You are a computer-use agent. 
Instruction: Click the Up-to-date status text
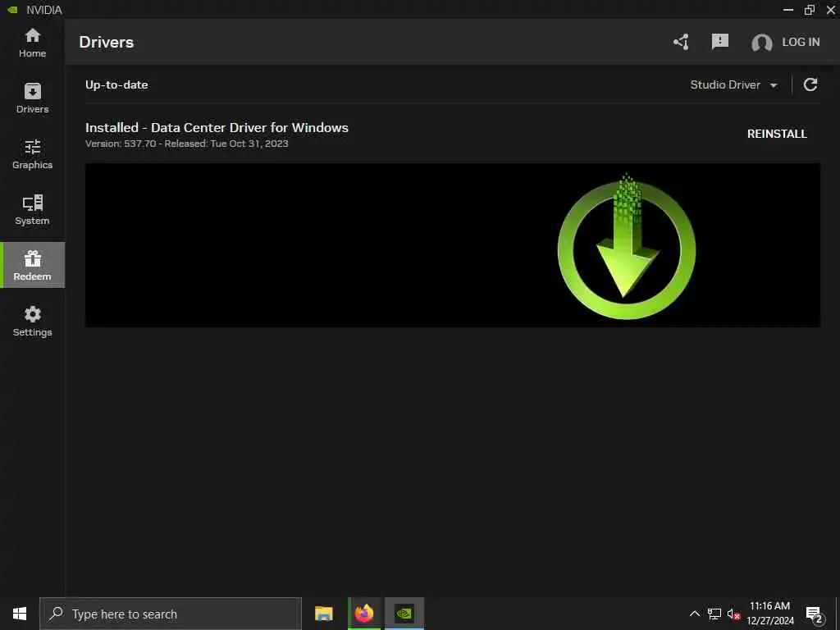point(116,84)
